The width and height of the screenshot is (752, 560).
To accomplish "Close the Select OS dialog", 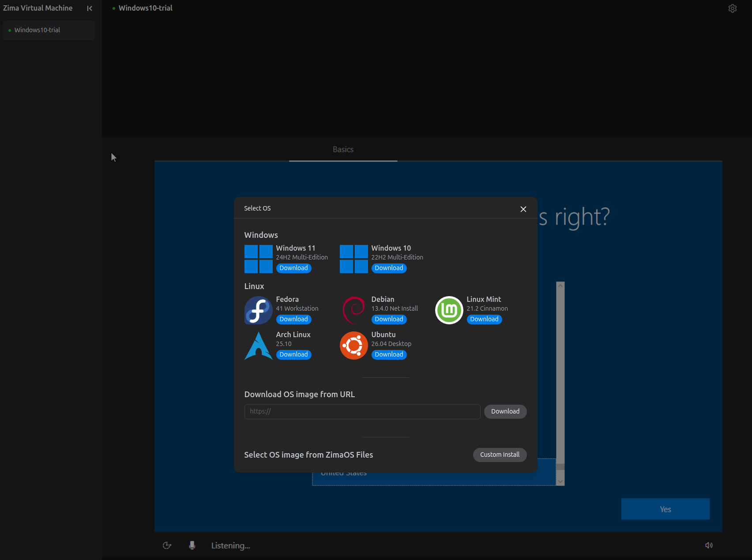I will 523,209.
